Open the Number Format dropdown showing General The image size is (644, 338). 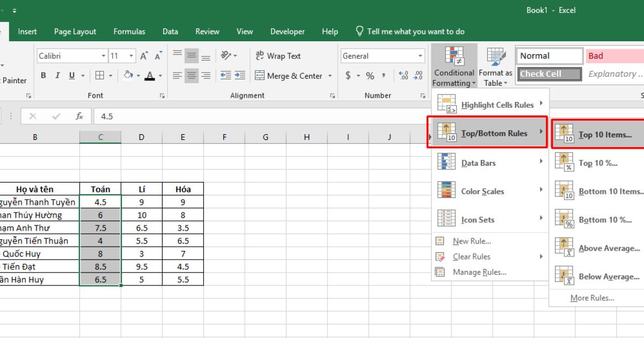pos(382,56)
